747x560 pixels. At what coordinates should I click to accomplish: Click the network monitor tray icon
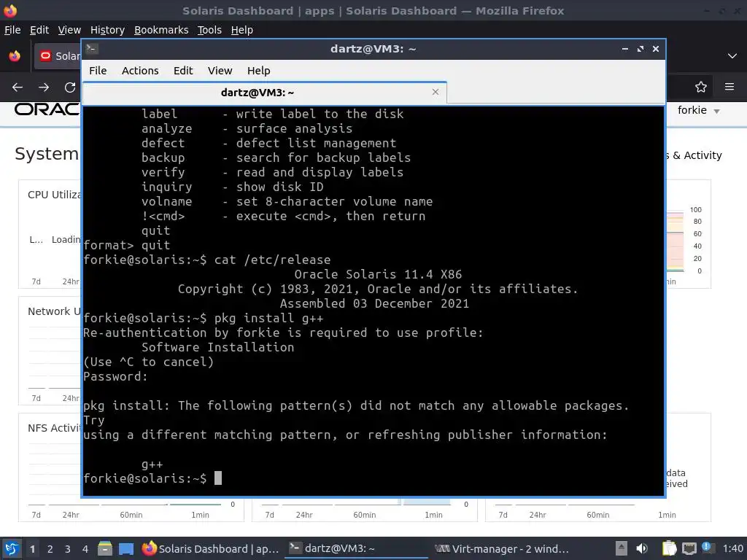(x=689, y=548)
